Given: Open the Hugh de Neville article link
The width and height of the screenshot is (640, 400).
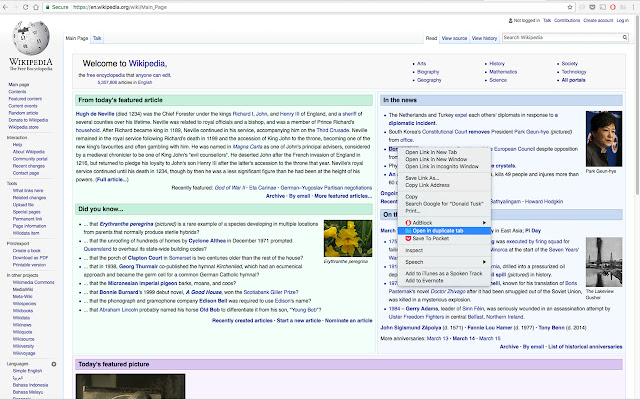Looking at the screenshot, I should pyautogui.click(x=95, y=114).
